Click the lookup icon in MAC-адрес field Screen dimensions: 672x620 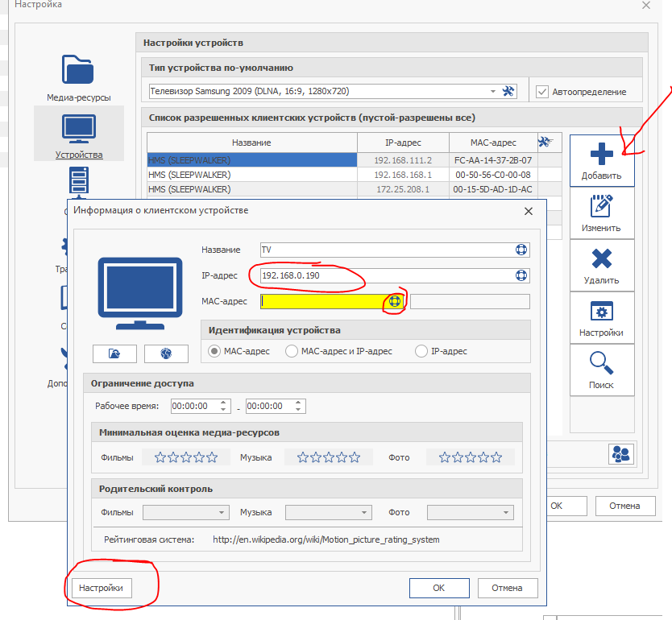pos(395,301)
